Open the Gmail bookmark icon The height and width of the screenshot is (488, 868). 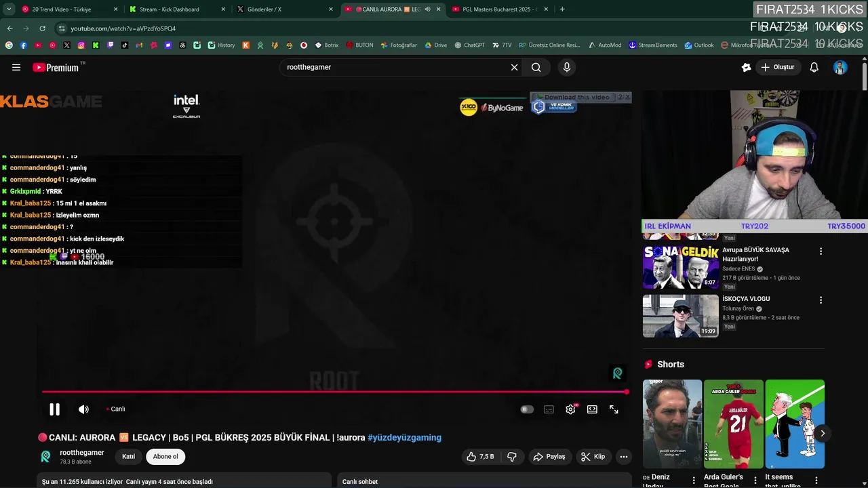(x=140, y=45)
